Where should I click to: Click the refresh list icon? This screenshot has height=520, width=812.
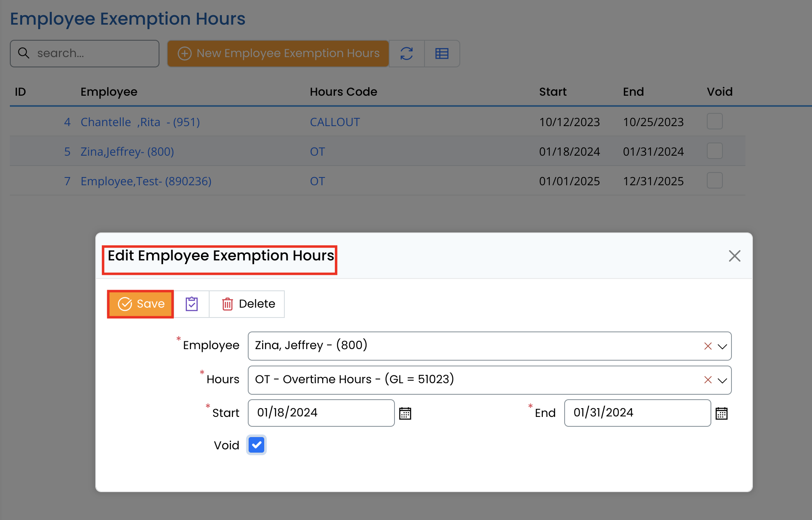[x=406, y=53]
